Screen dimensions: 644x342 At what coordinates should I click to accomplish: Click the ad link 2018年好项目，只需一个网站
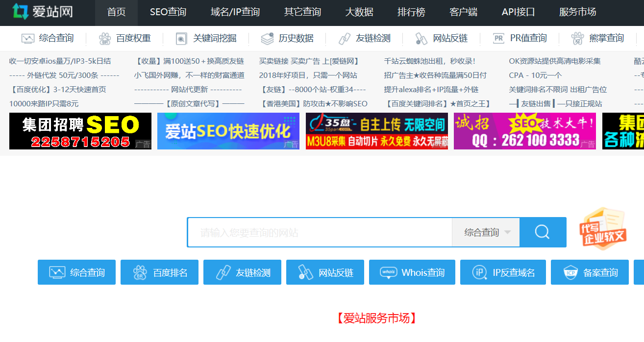(308, 75)
